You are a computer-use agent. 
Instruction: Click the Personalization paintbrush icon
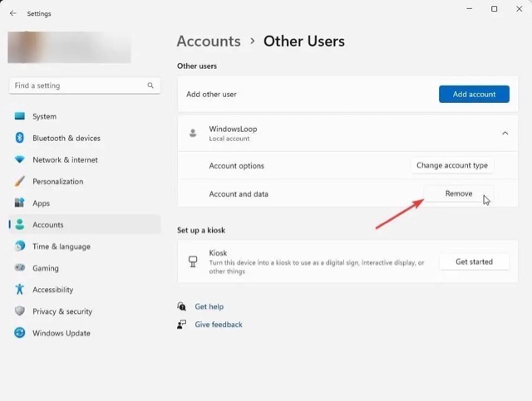coord(20,181)
